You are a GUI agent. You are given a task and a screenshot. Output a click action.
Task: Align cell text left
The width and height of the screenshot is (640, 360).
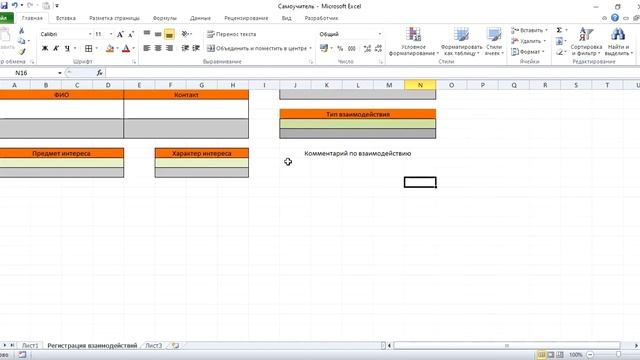coord(147,48)
